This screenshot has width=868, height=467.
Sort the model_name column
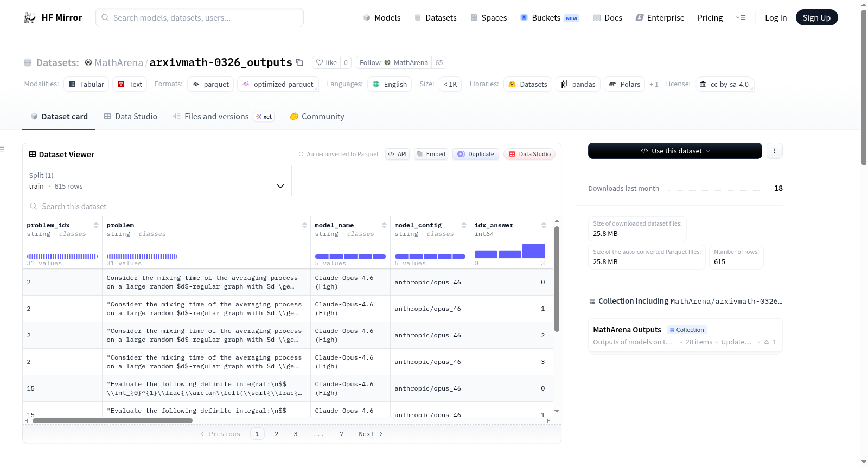click(384, 225)
